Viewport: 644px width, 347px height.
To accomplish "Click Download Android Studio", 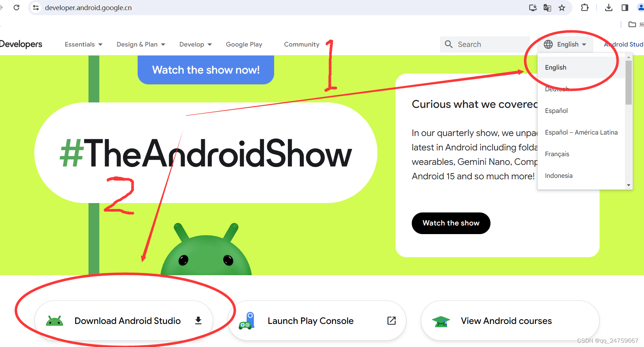I will (124, 321).
